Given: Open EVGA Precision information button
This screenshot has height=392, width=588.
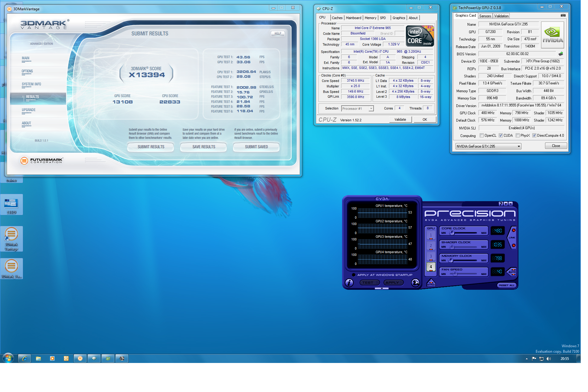Looking at the screenshot, I should pyautogui.click(x=349, y=283).
